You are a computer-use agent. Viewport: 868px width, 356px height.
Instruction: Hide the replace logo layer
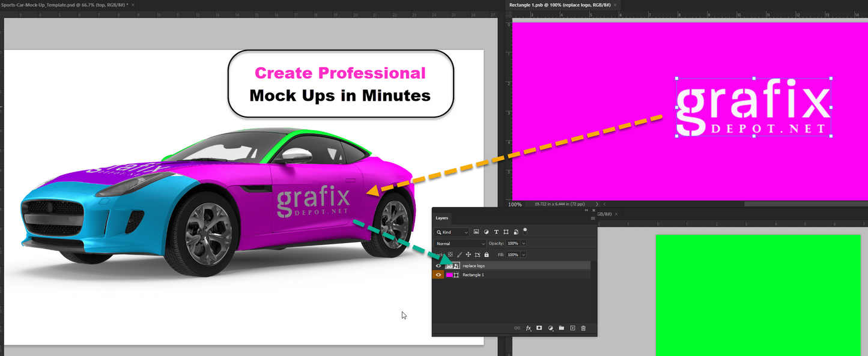439,265
